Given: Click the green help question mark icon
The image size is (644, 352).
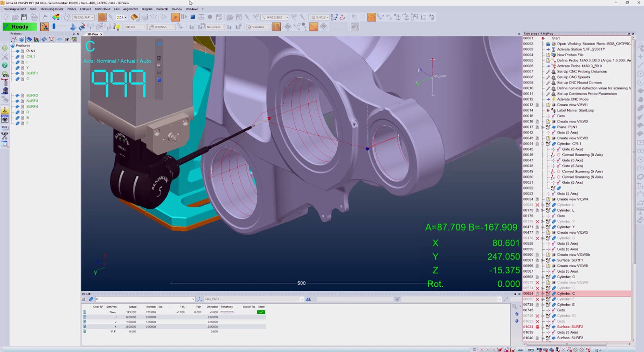Looking at the screenshot, I should [5, 65].
